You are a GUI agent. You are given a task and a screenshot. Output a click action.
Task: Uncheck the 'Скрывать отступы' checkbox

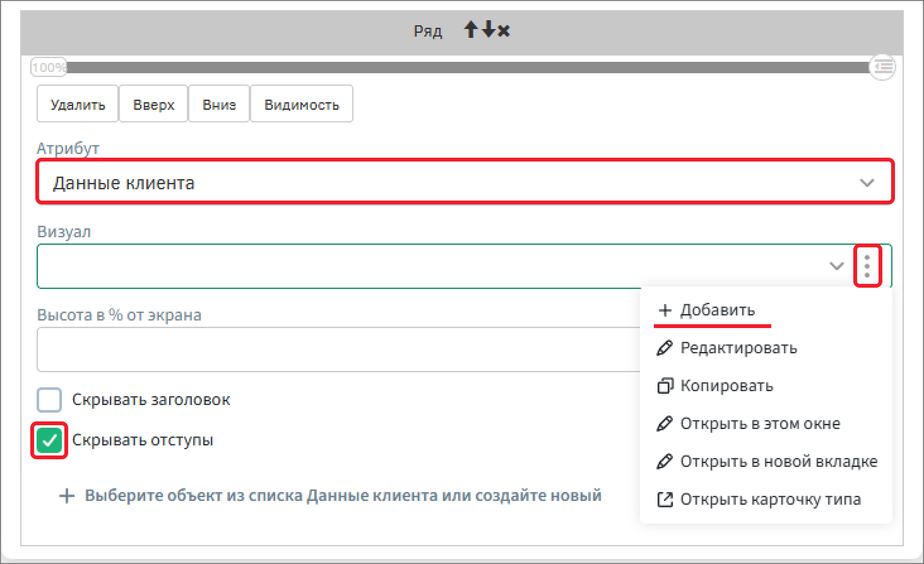click(x=49, y=440)
